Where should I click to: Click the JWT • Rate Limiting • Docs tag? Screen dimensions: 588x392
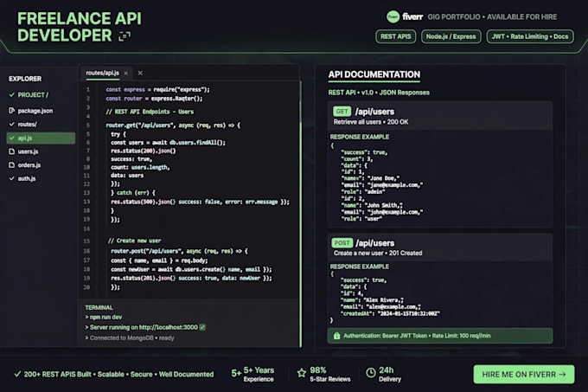point(530,36)
